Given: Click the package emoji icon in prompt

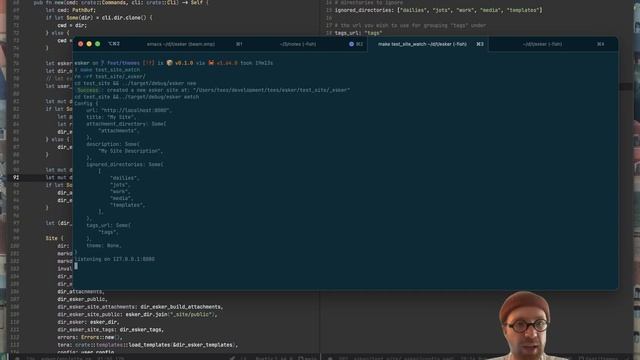Looking at the screenshot, I should pyautogui.click(x=169, y=63).
